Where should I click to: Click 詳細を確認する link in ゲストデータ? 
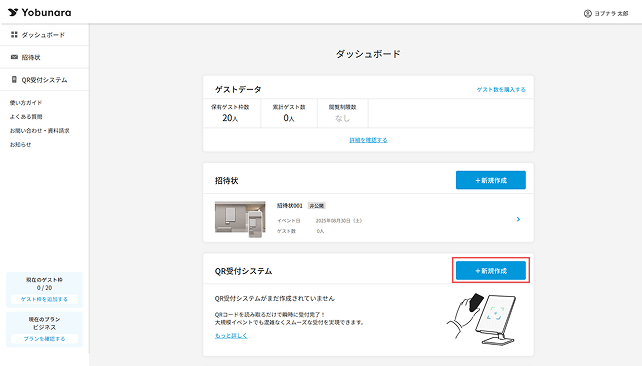(x=368, y=140)
